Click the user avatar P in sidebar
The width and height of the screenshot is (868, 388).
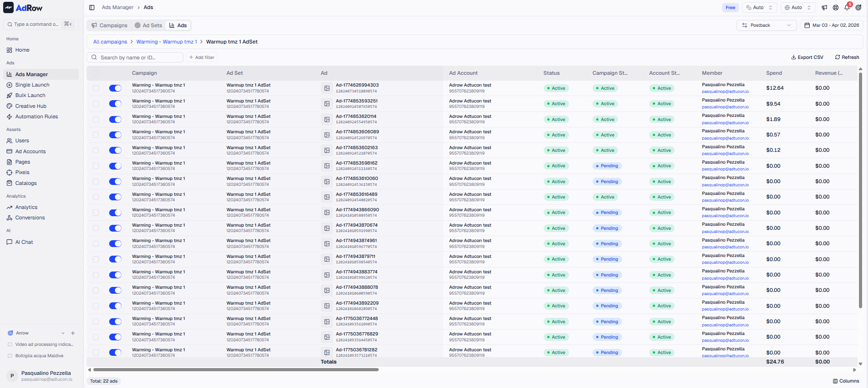point(12,376)
